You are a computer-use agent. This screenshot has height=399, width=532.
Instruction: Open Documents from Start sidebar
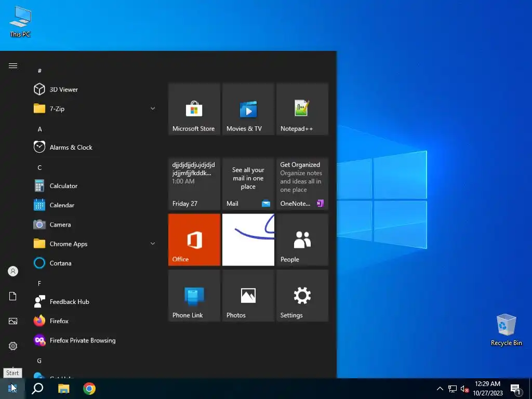13,296
